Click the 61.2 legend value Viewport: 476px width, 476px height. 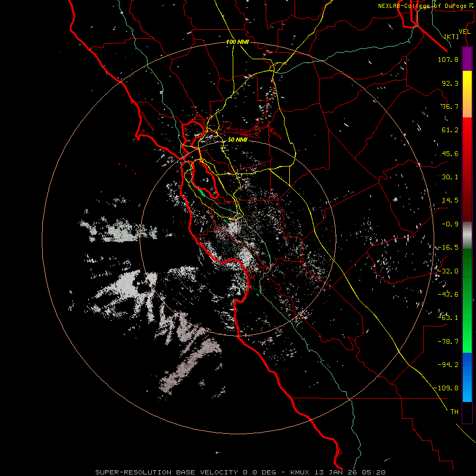[x=450, y=130]
